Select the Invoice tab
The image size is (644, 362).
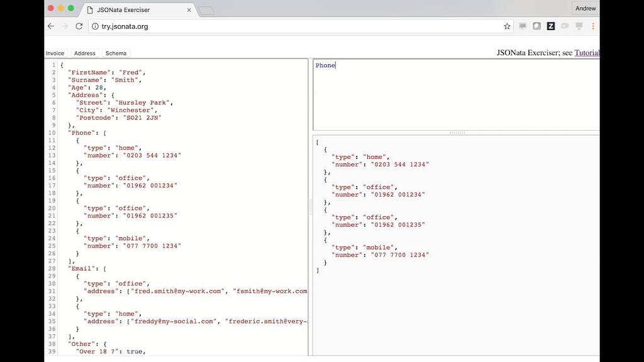[55, 53]
